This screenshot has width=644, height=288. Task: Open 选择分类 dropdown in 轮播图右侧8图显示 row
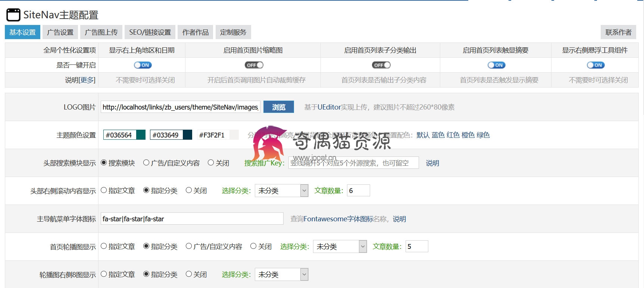pyautogui.click(x=282, y=275)
